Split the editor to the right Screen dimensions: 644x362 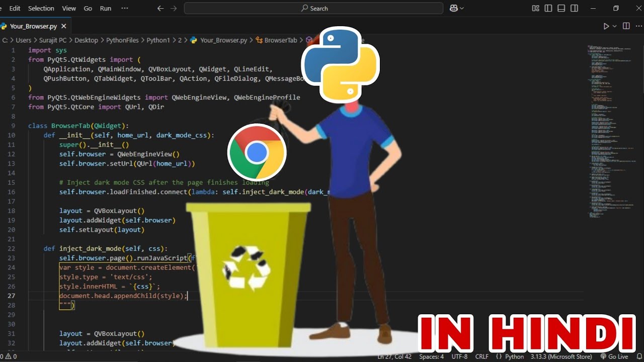626,26
